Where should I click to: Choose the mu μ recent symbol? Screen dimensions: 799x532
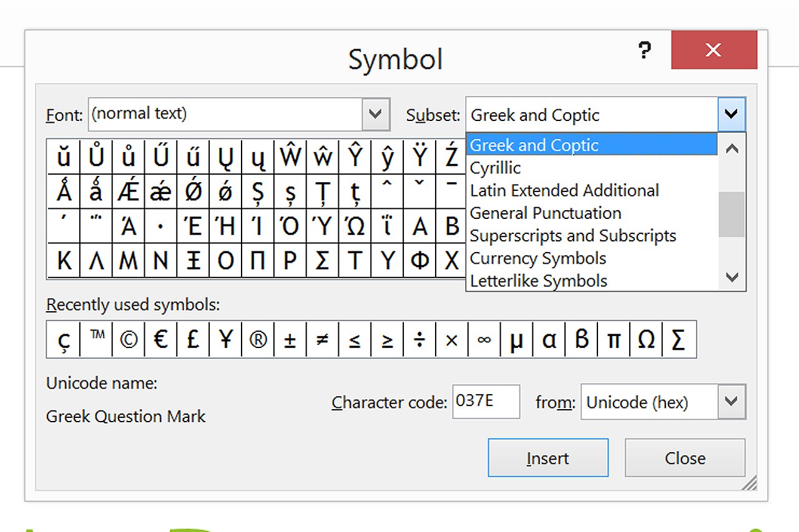tap(517, 339)
